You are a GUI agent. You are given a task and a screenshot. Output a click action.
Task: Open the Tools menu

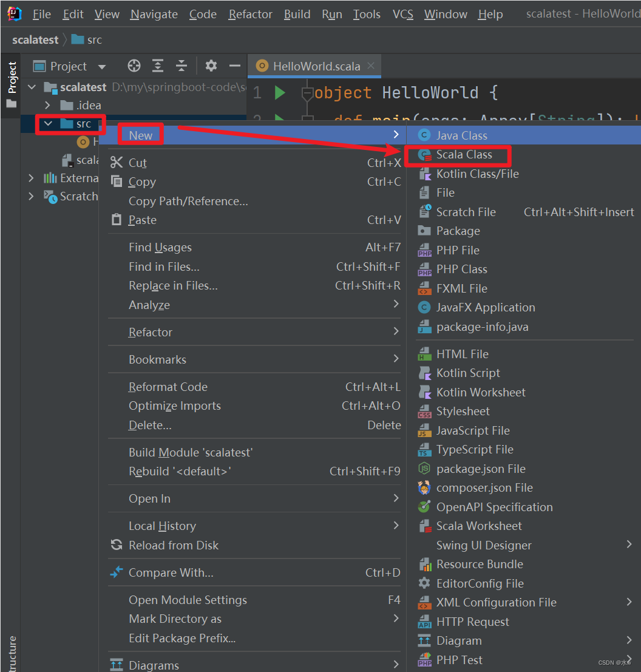(367, 14)
